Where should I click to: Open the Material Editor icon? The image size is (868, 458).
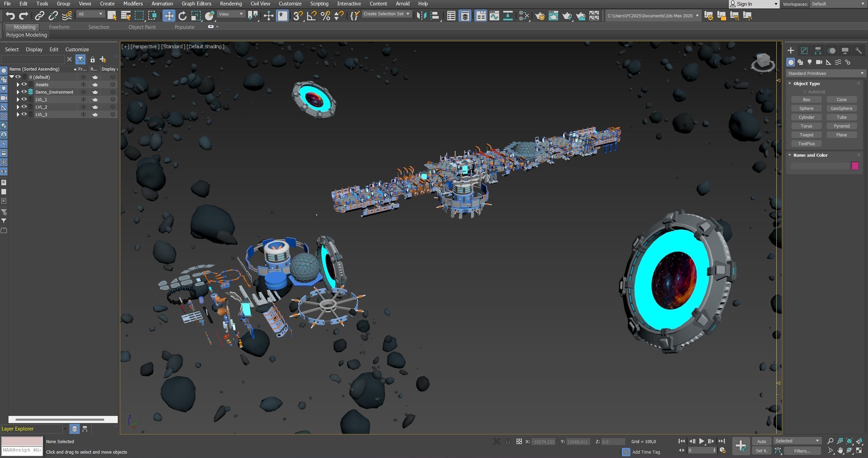point(524,16)
